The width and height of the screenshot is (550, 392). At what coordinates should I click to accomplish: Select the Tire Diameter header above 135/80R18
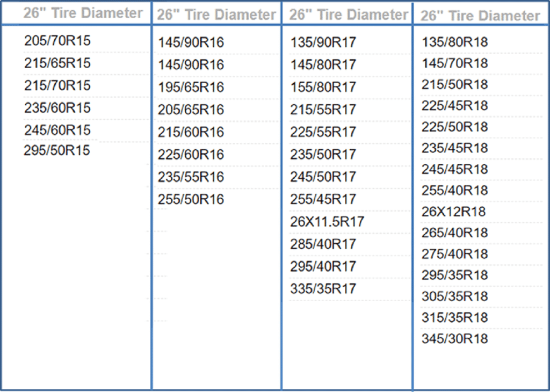click(x=480, y=16)
